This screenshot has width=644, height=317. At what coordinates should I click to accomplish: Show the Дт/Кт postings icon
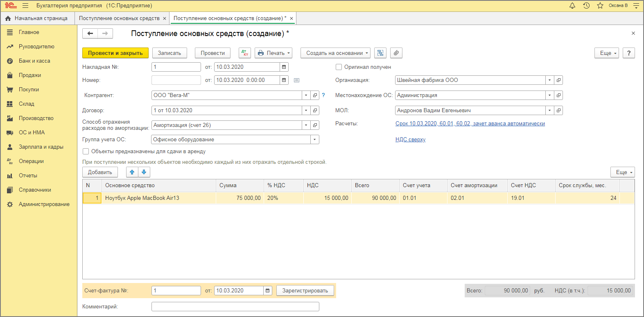[245, 53]
